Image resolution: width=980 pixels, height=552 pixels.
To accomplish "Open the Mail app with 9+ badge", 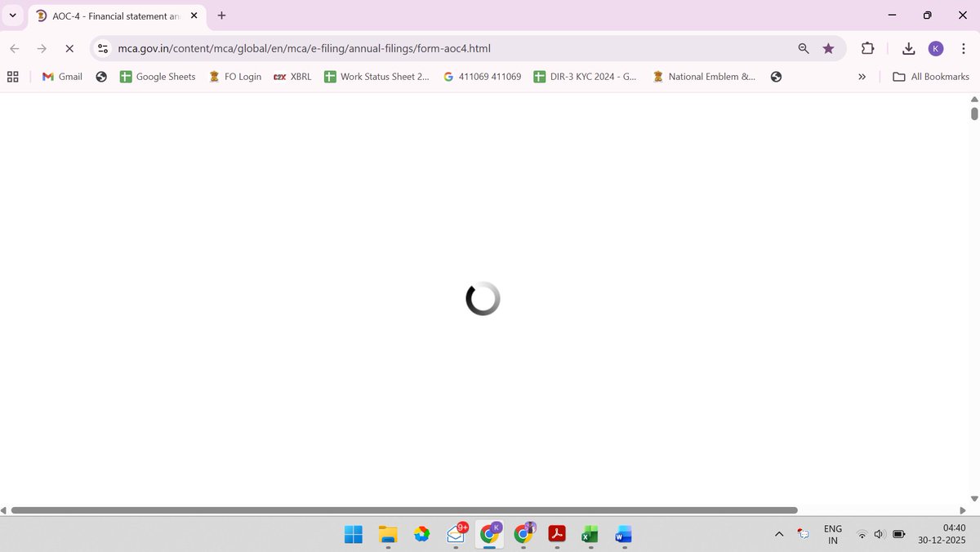I will pyautogui.click(x=456, y=534).
